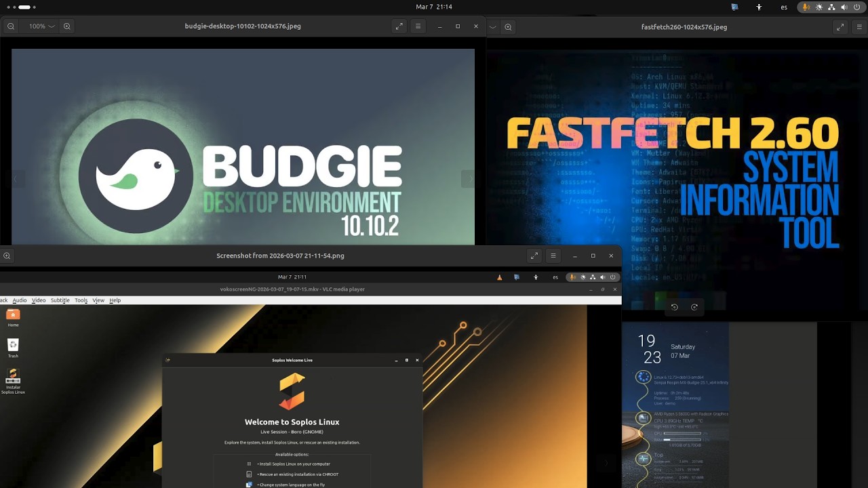Click the Screenshot from 2026-03-07 title
The width and height of the screenshot is (868, 488).
click(x=280, y=256)
